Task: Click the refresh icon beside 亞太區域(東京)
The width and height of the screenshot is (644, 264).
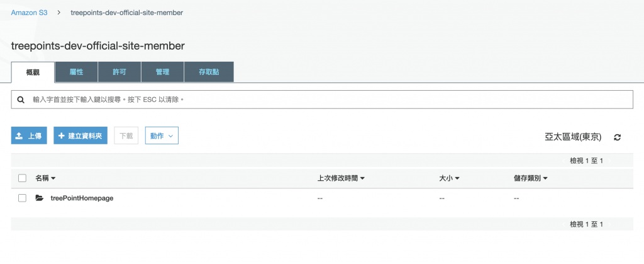Action: [617, 138]
